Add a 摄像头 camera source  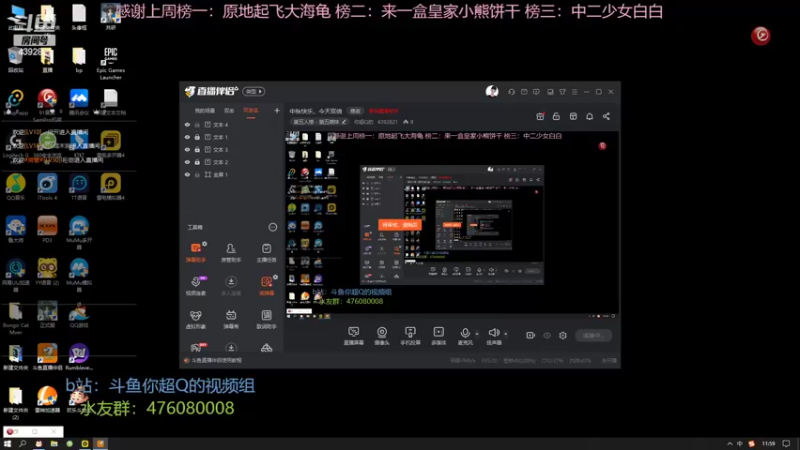coord(382,336)
